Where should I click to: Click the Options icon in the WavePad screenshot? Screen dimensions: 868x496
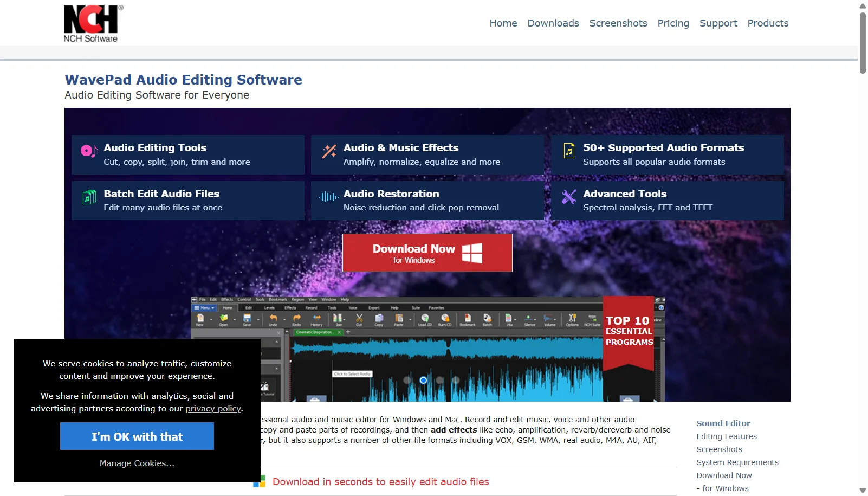572,319
